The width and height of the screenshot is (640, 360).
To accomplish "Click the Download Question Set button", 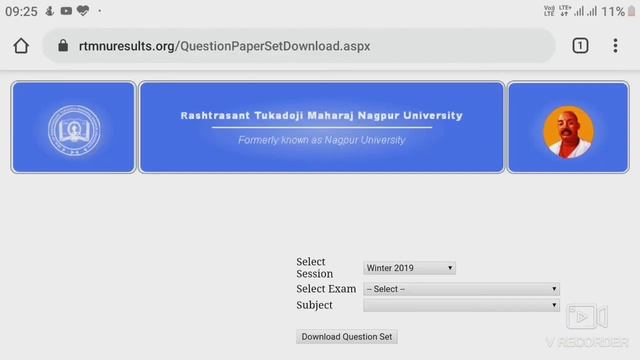I will pos(347,337).
